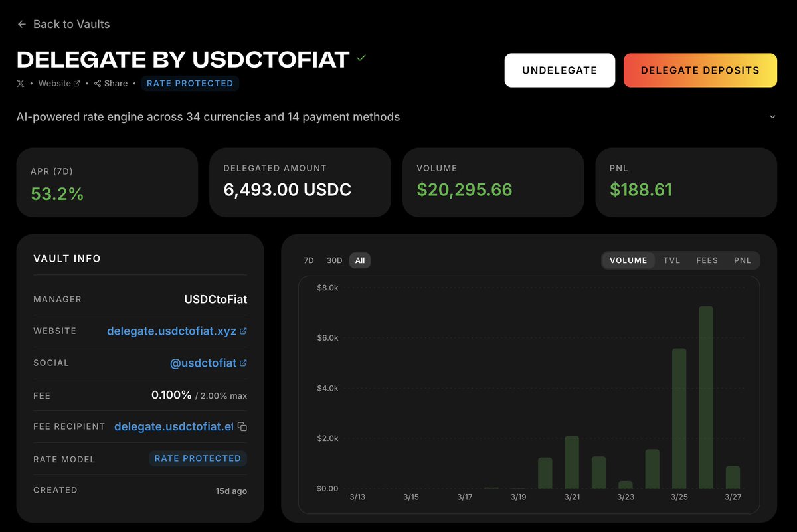Click the back arrow icon beside Back to Vaults
Screen dimensions: 797x532
pos(22,24)
